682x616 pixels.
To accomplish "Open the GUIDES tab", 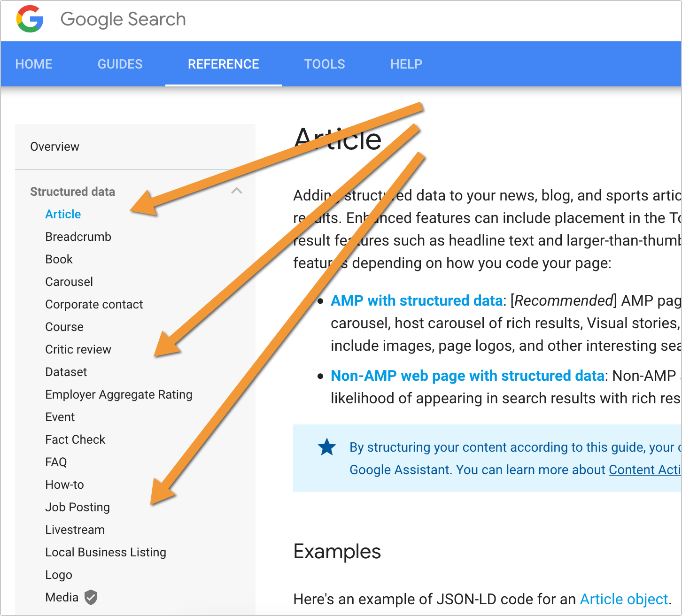I will pos(120,64).
